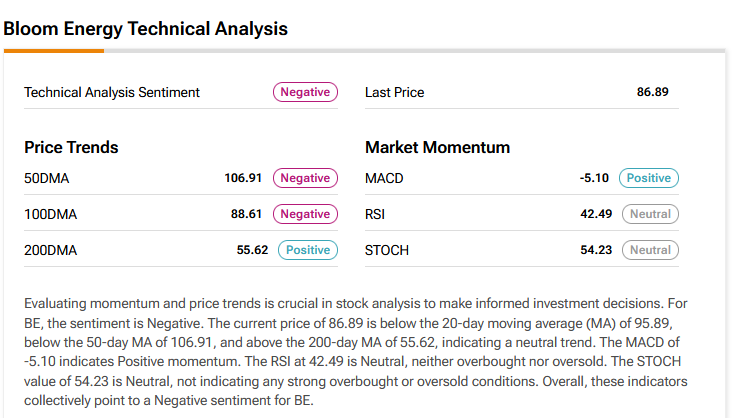Click the Market Momentum section heading
The height and width of the screenshot is (418, 745).
pyautogui.click(x=437, y=147)
